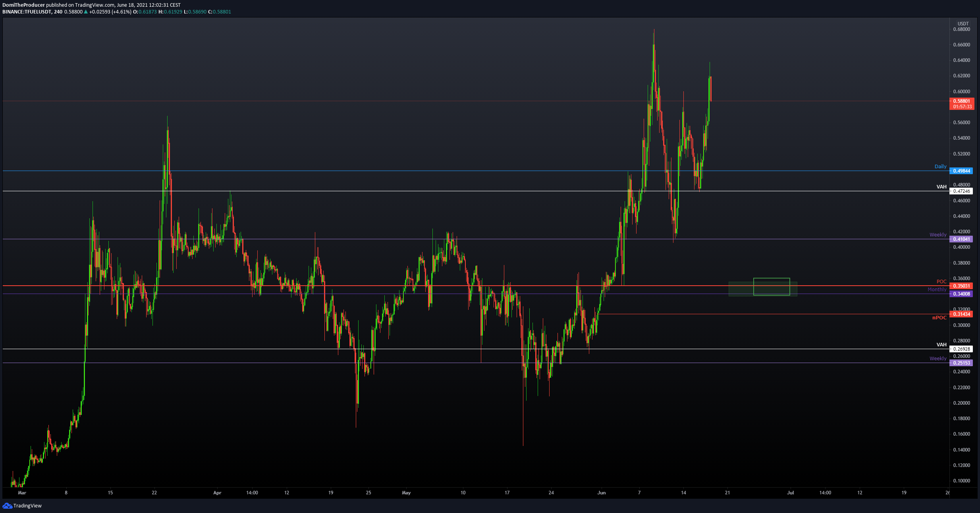Select the POC price tag 0.35031
This screenshot has width=980, height=513.
(x=961, y=286)
